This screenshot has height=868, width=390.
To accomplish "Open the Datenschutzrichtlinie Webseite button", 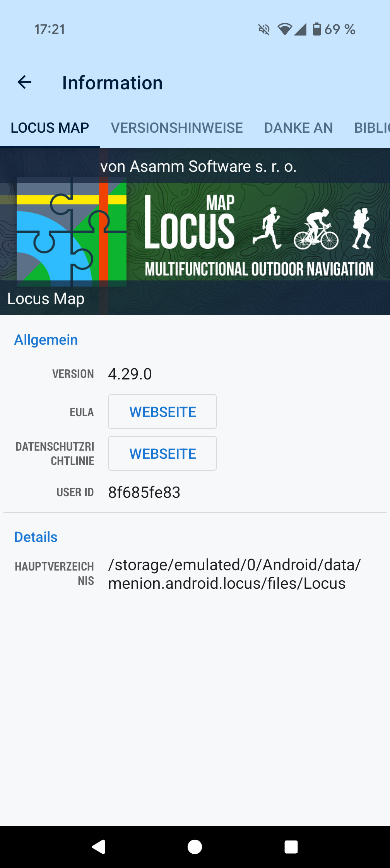I will 162,454.
